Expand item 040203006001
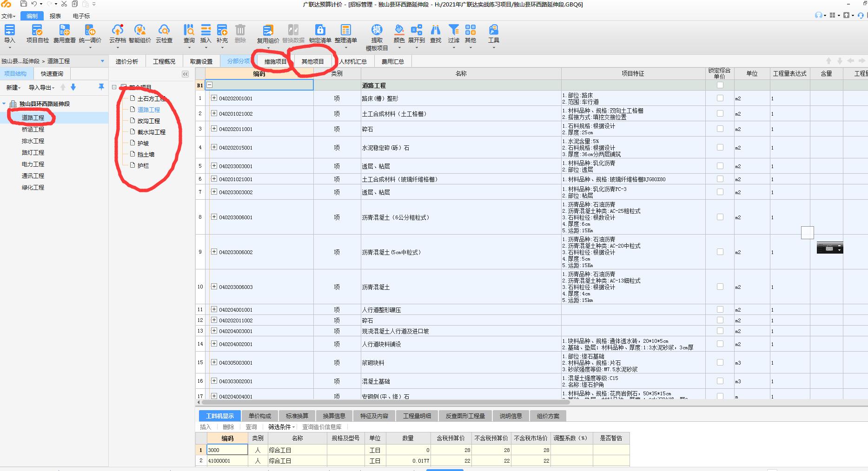This screenshot has width=868, height=471. point(214,217)
